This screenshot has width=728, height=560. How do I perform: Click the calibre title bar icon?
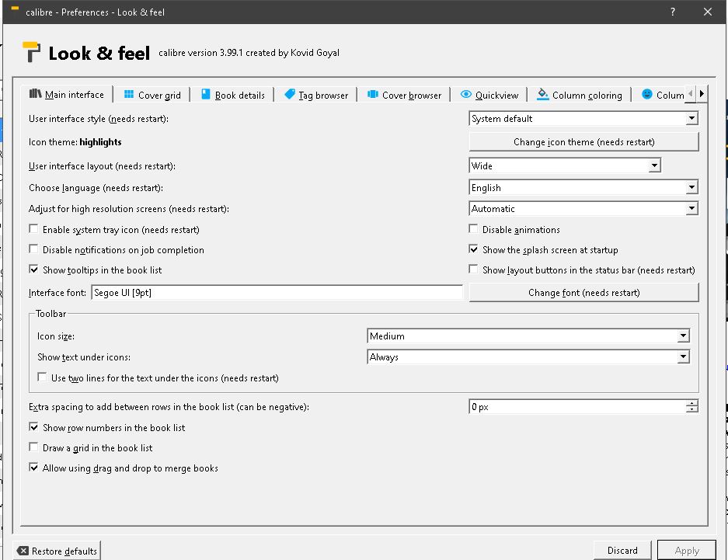15,9
